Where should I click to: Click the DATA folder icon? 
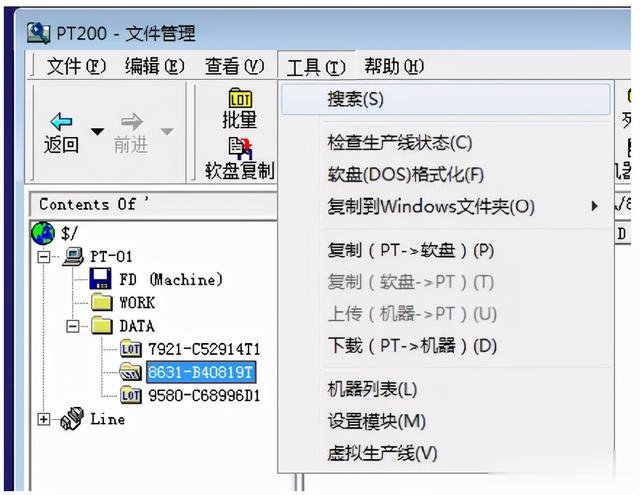[x=102, y=326]
